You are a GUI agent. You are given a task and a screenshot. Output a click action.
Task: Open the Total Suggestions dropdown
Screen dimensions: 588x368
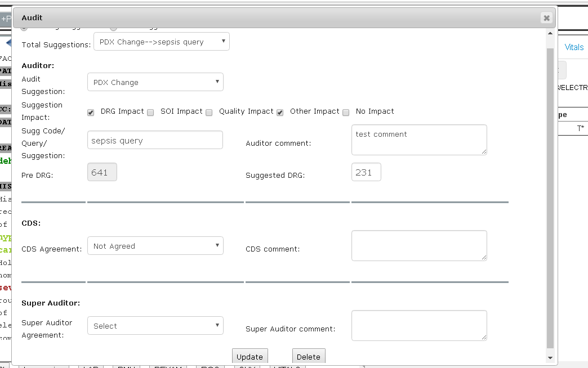[x=161, y=41]
